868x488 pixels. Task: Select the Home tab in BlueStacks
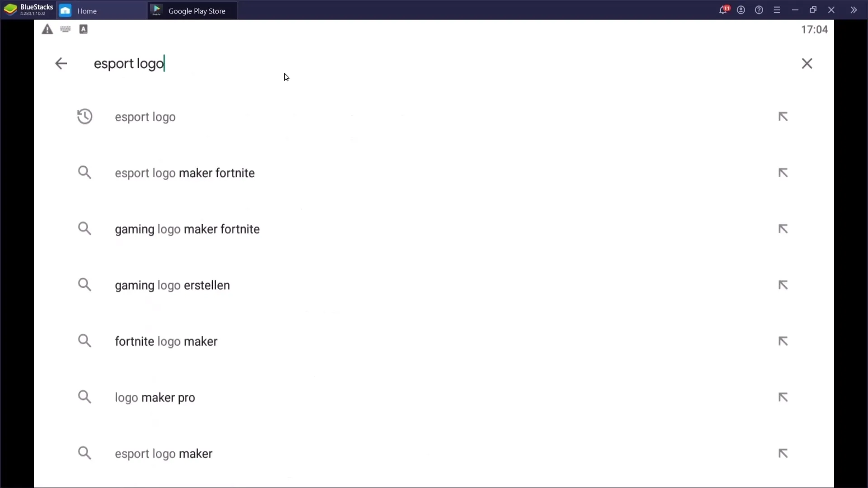point(86,11)
